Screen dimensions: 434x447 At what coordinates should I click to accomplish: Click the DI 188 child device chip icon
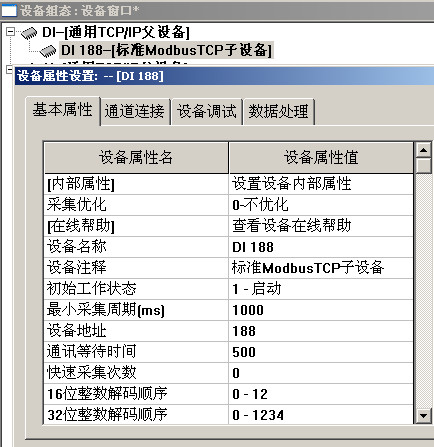pyautogui.click(x=48, y=51)
